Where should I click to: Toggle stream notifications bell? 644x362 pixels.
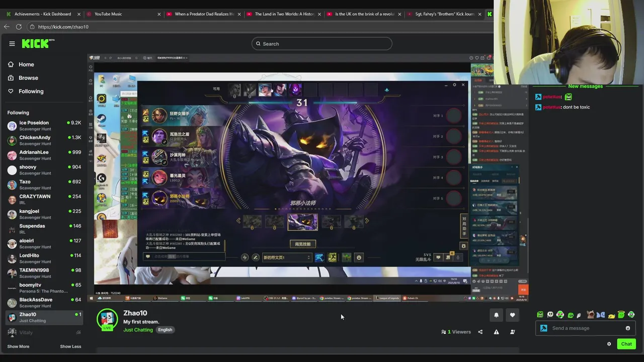tap(496, 315)
